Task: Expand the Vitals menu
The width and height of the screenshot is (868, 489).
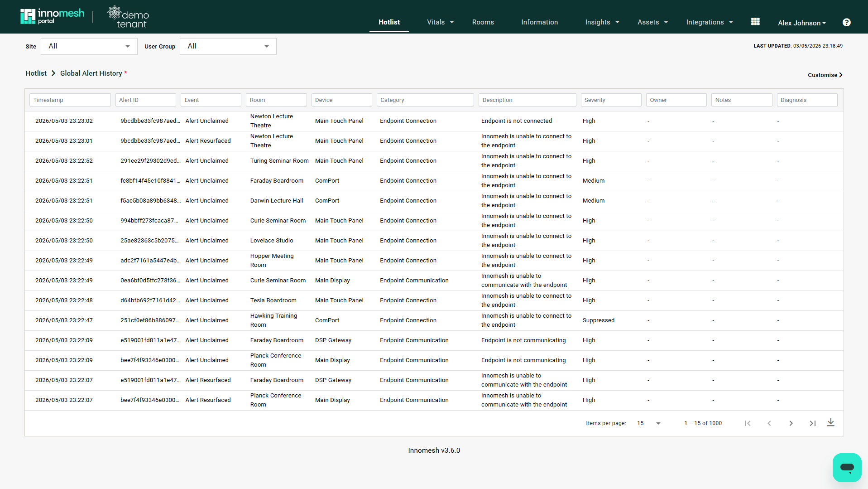Action: click(x=440, y=22)
